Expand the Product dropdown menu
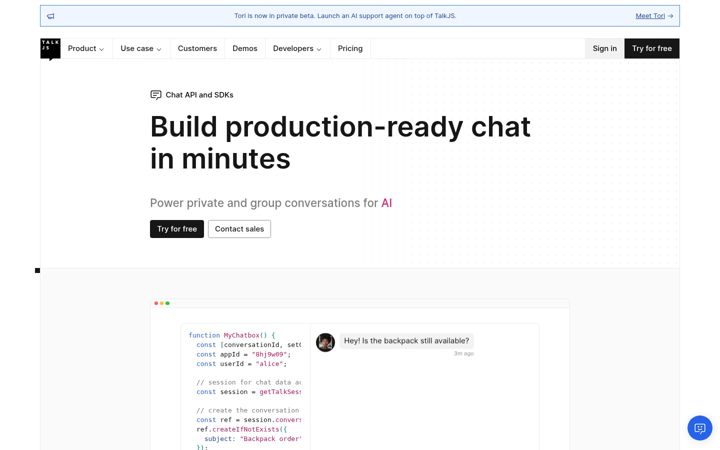This screenshot has height=450, width=720. click(x=86, y=49)
